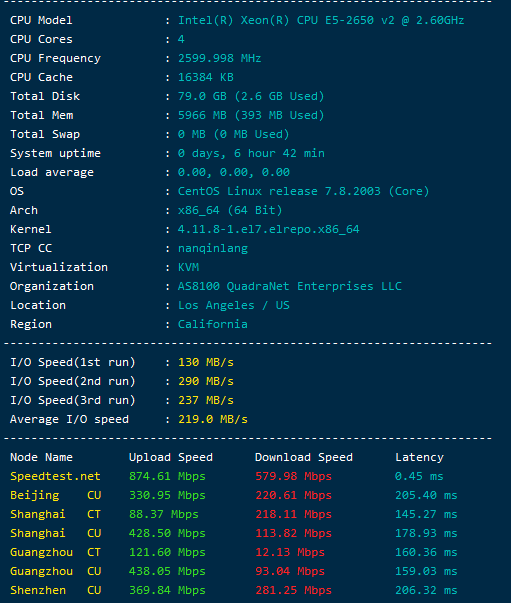Select the Arch value x86_64 (64 Bit)
Viewport: 511px width, 603px height.
(x=230, y=210)
